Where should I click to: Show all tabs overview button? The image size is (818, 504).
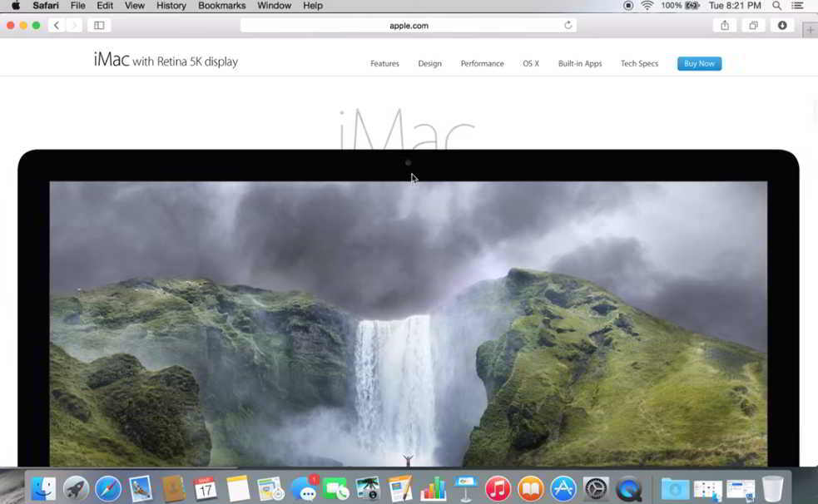click(753, 25)
